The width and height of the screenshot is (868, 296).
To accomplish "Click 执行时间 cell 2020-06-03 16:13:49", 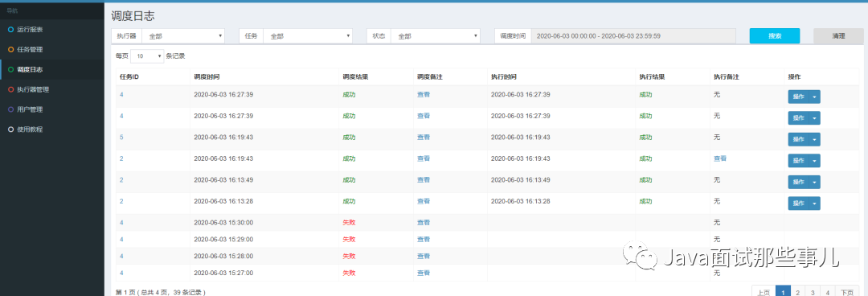I will 520,179.
